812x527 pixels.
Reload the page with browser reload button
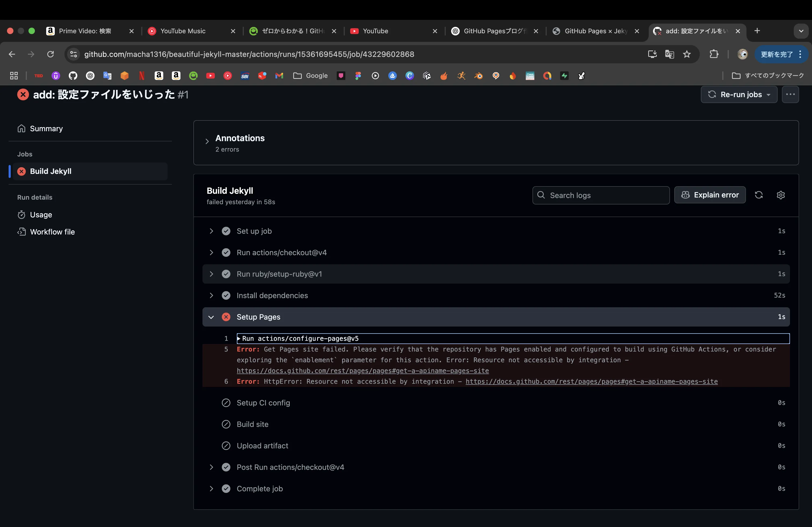point(50,54)
